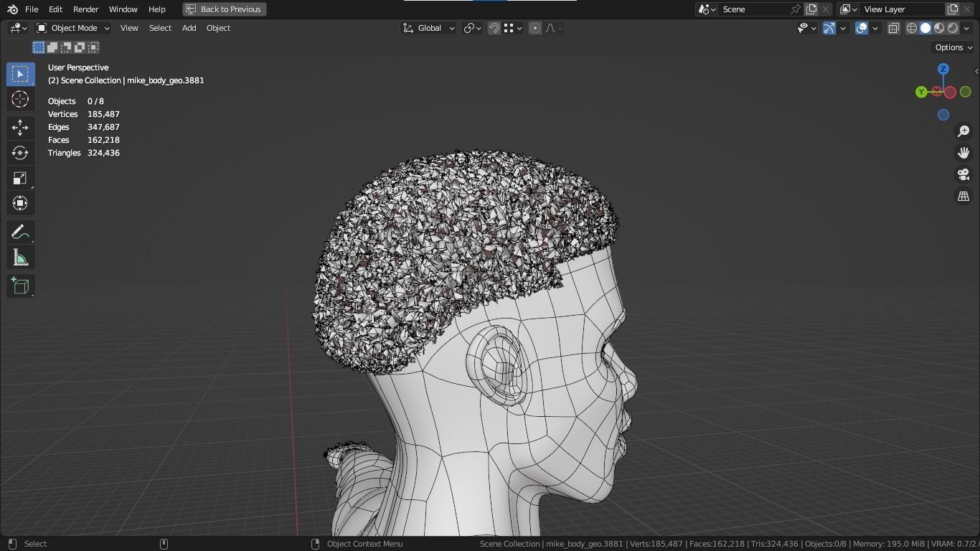
Task: Switch to Wireframe shading
Action: coord(912,28)
